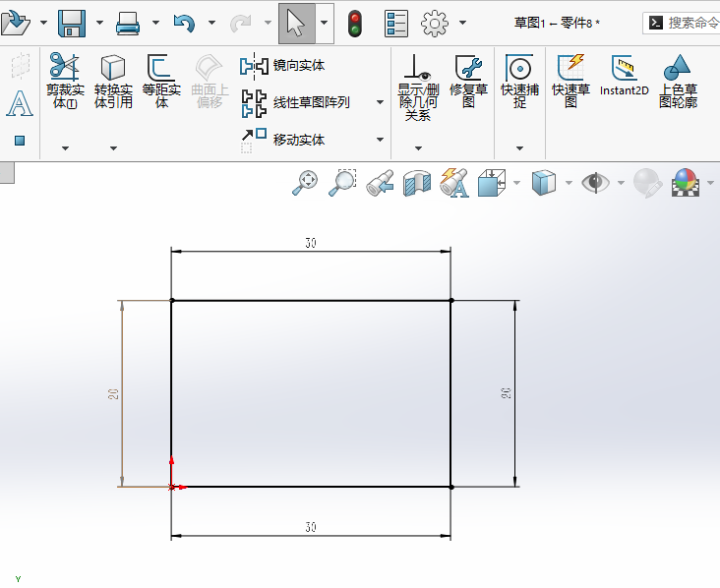Open the Repair Sketch (修复草图) tool
Screen dimensions: 720x588
point(468,79)
